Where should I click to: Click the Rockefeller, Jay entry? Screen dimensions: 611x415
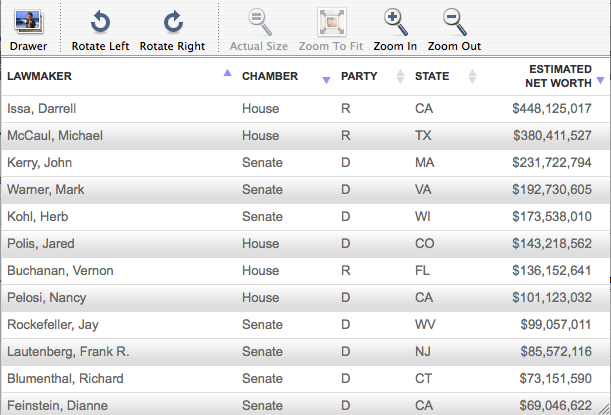coord(54,325)
